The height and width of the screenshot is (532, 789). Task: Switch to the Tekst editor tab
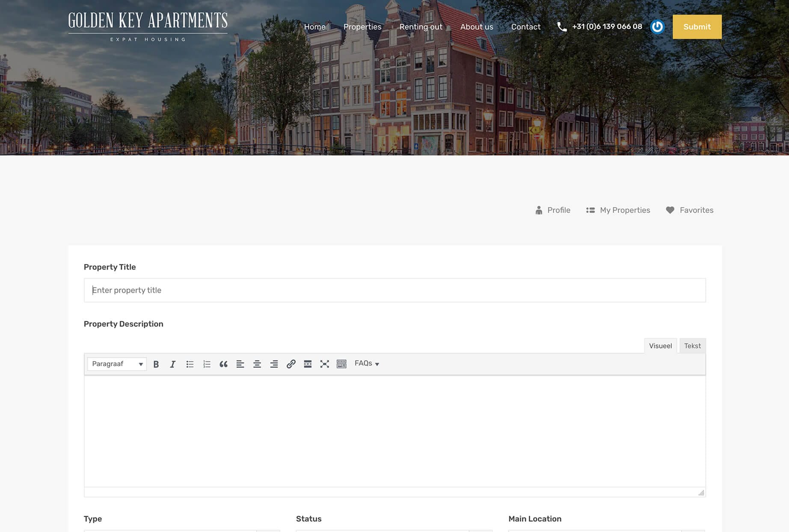click(x=692, y=346)
